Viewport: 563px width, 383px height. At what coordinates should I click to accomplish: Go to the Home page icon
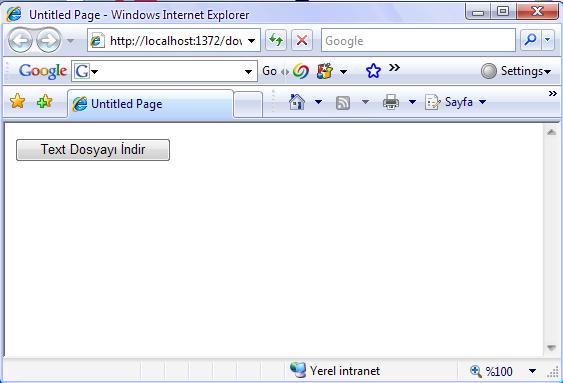point(297,102)
